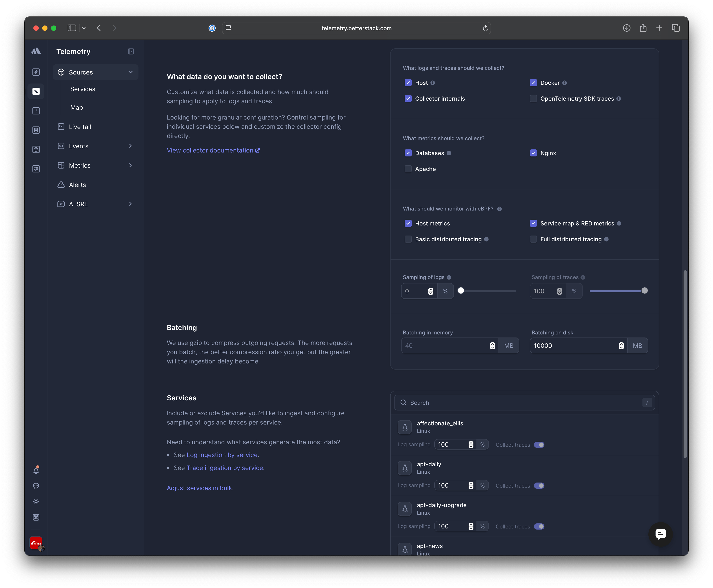
Task: Open the Live tail menu item
Action: pos(80,127)
